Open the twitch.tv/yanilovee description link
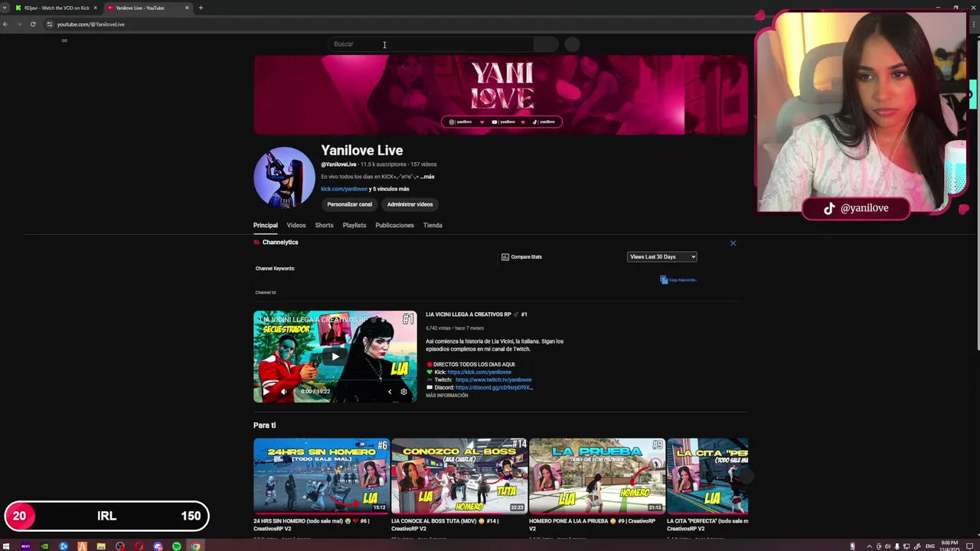The image size is (980, 551). pyautogui.click(x=493, y=380)
